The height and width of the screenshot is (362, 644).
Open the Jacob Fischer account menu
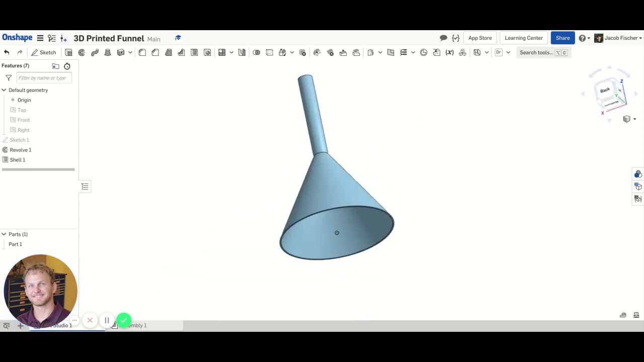click(618, 38)
